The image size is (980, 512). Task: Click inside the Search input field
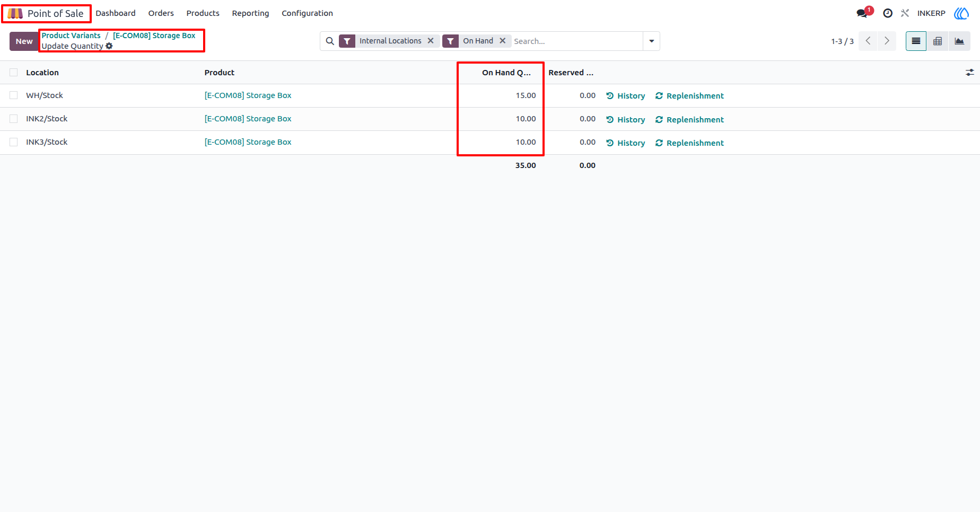[577, 41]
